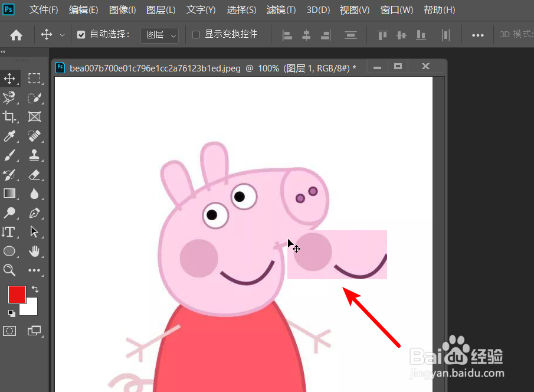Select the Zoom tool
534x392 pixels.
pos(9,270)
